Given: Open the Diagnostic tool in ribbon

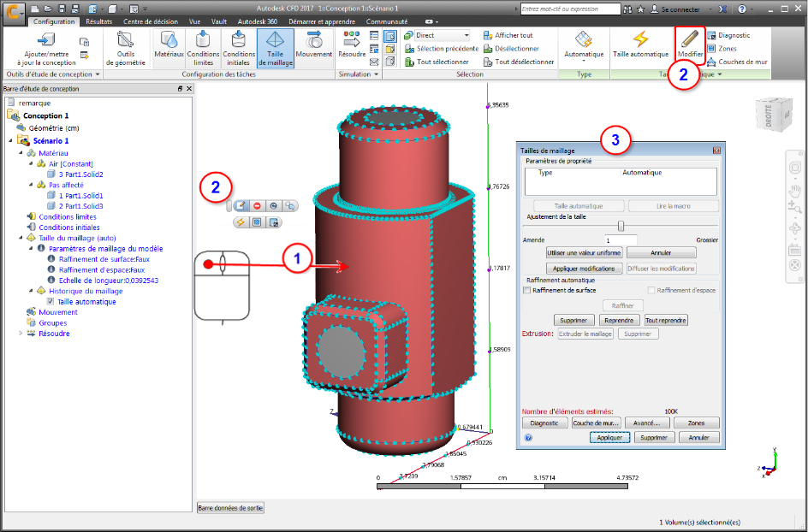Looking at the screenshot, I should (x=728, y=35).
